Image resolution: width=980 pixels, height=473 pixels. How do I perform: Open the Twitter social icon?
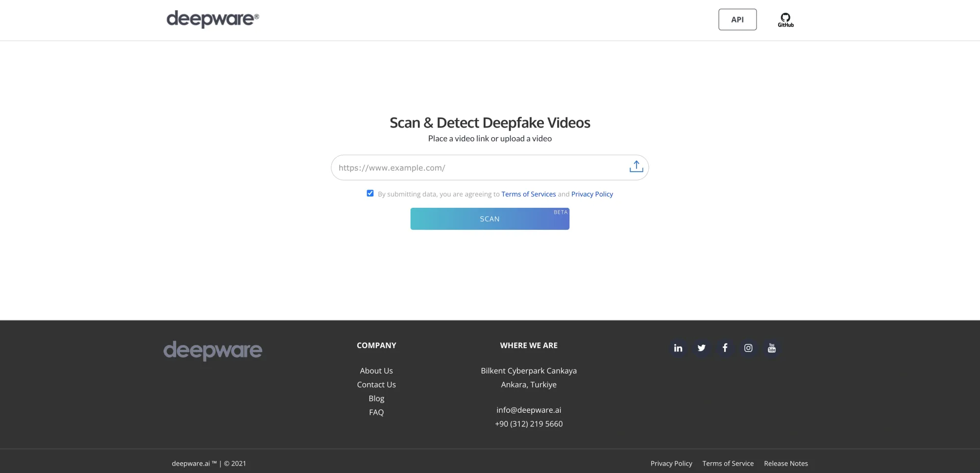click(702, 348)
